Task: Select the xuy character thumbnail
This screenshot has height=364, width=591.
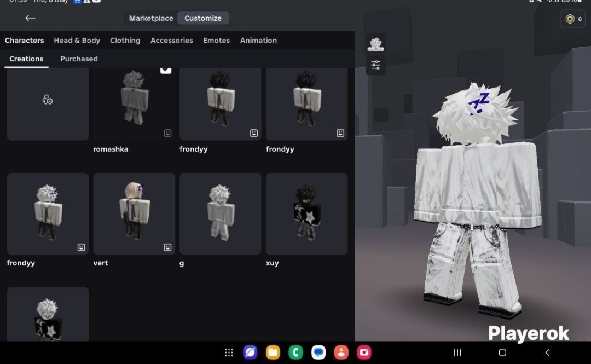Action: [x=306, y=213]
